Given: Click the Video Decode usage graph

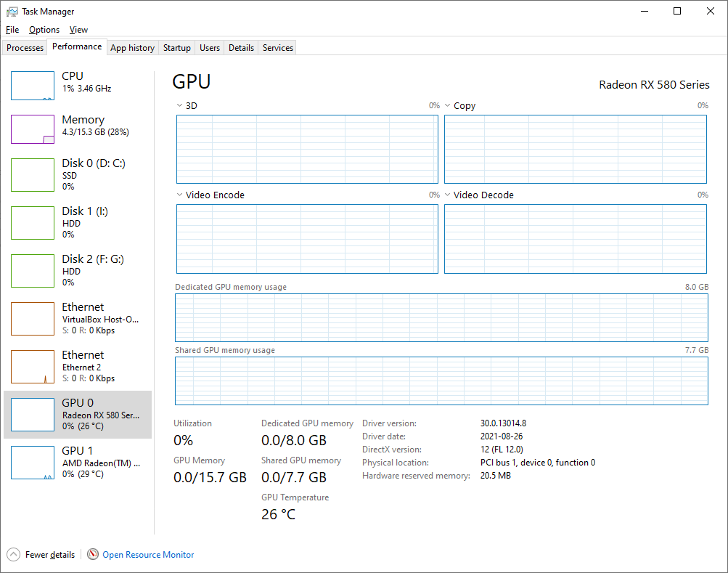Looking at the screenshot, I should pos(576,239).
